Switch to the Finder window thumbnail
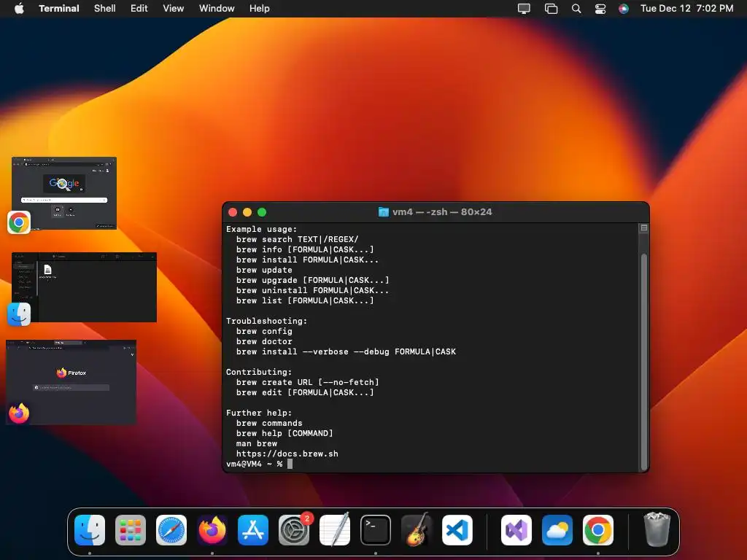The image size is (747, 560). tap(85, 287)
